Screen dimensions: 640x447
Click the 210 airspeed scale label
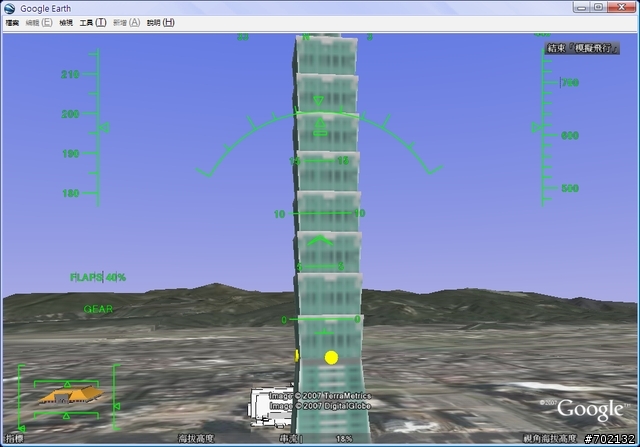(x=70, y=74)
